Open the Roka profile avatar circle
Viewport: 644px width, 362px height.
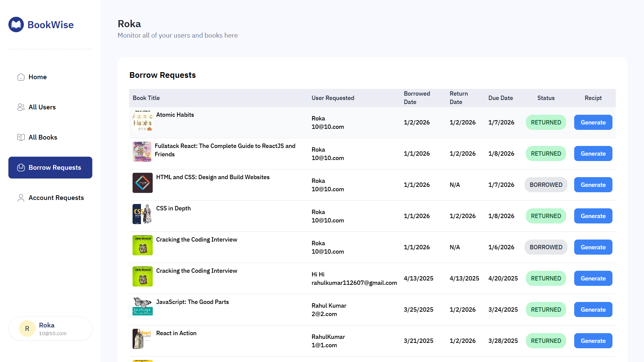coord(27,328)
